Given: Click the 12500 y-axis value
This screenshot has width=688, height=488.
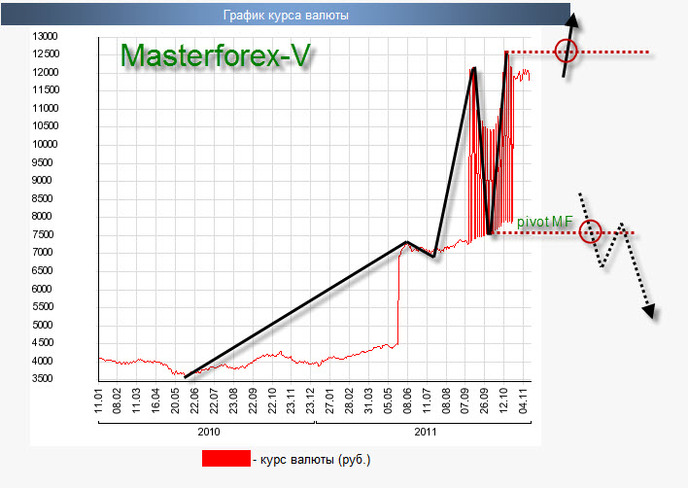Looking at the screenshot, I should (45, 54).
